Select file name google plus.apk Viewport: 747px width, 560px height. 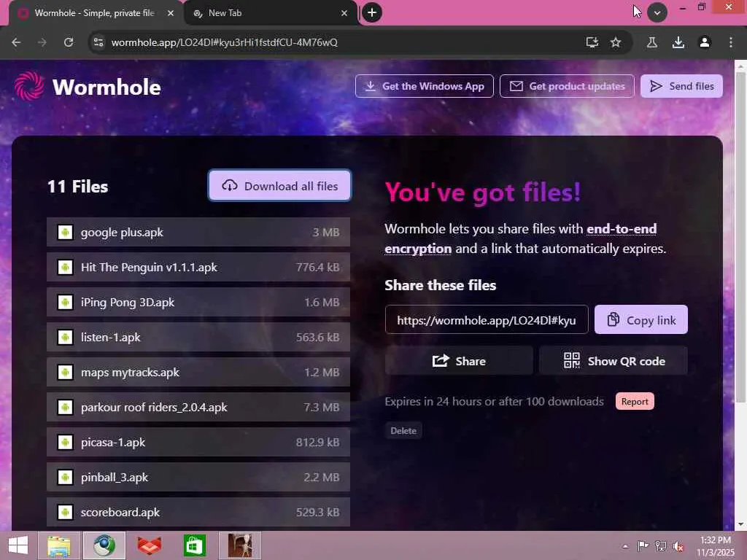122,233
